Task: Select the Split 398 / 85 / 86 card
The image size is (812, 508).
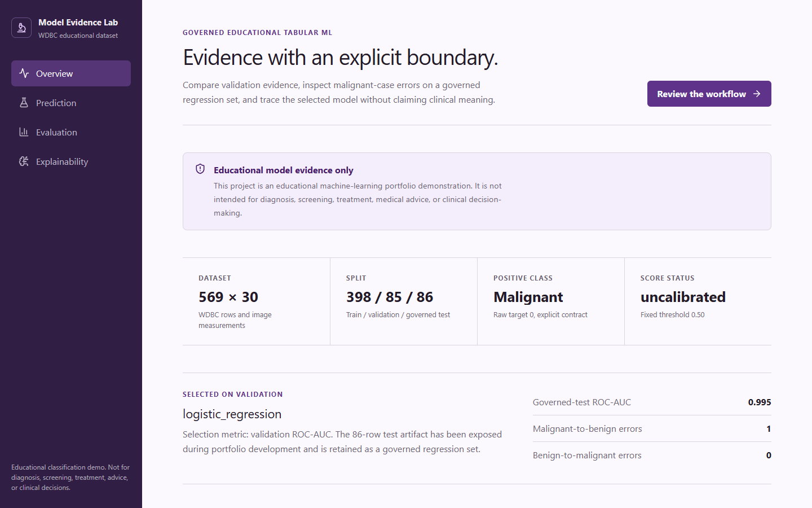Action: 404,301
